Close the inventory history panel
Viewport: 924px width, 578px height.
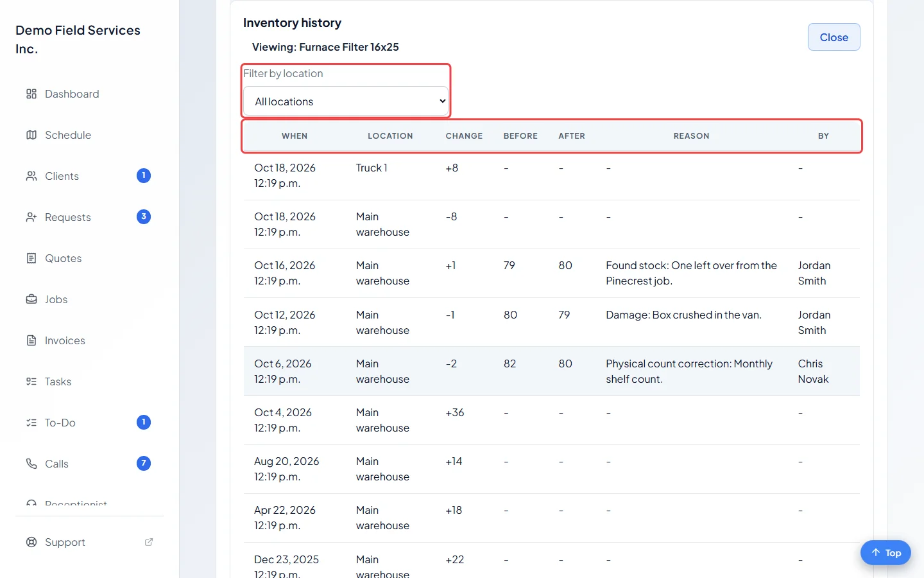coord(834,37)
